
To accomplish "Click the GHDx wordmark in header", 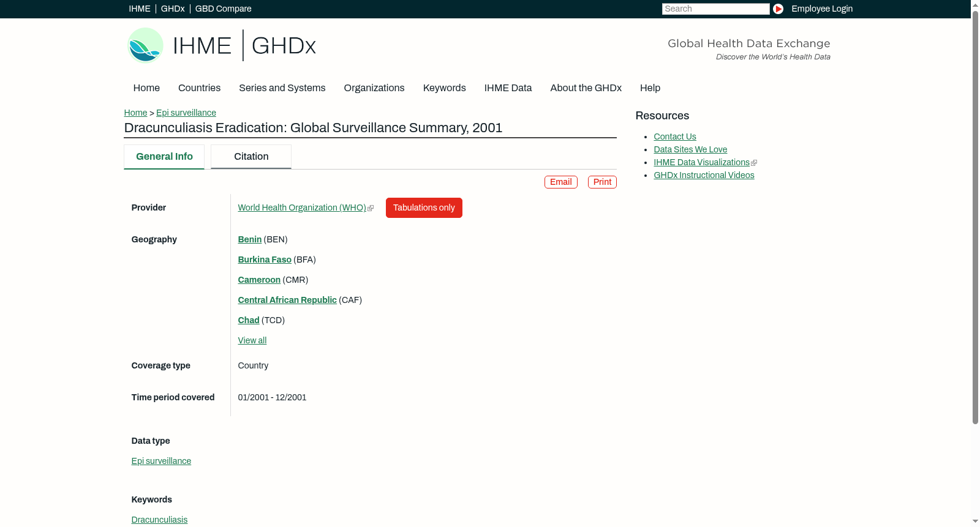I will click(x=284, y=46).
